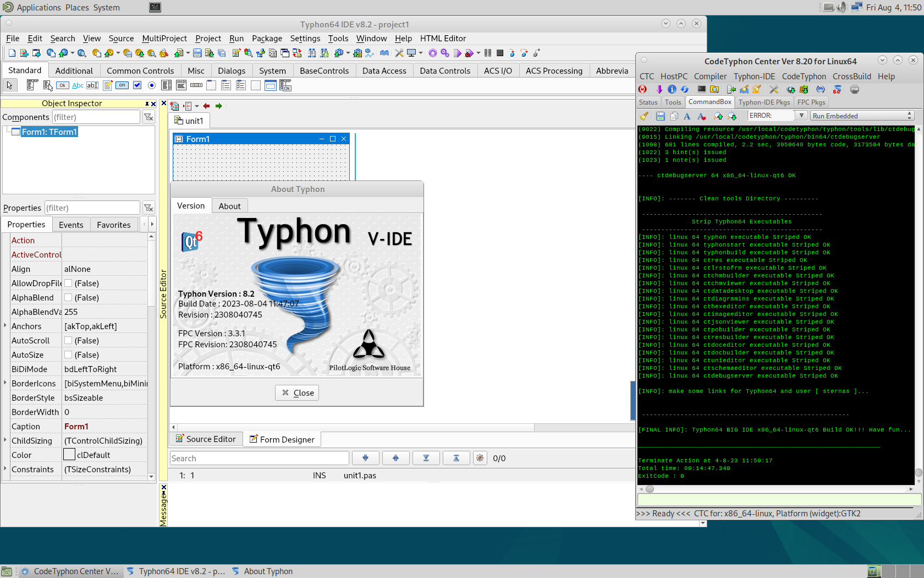Open the terminal icon in CodeTyphon Center
The image size is (924, 578).
702,89
